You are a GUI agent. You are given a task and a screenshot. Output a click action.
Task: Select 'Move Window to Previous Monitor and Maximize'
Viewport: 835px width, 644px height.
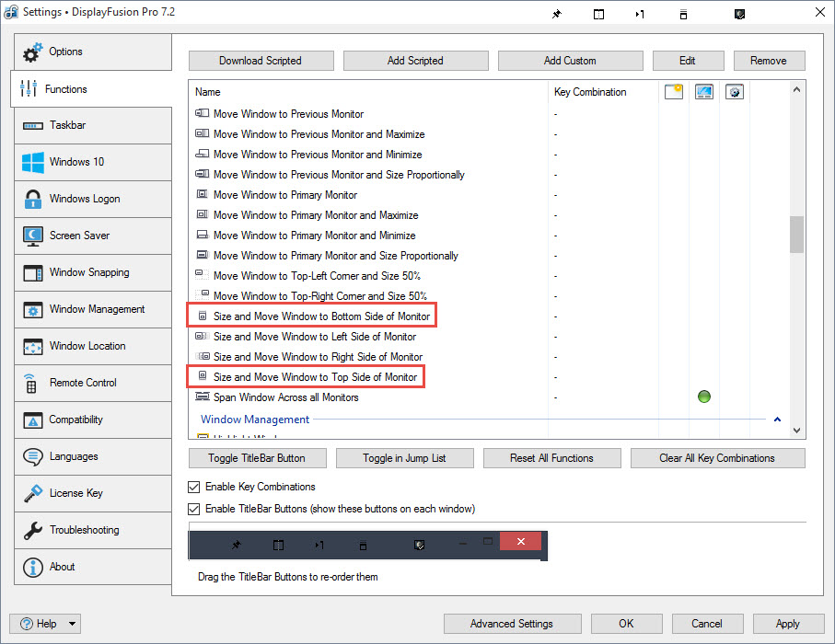(319, 134)
